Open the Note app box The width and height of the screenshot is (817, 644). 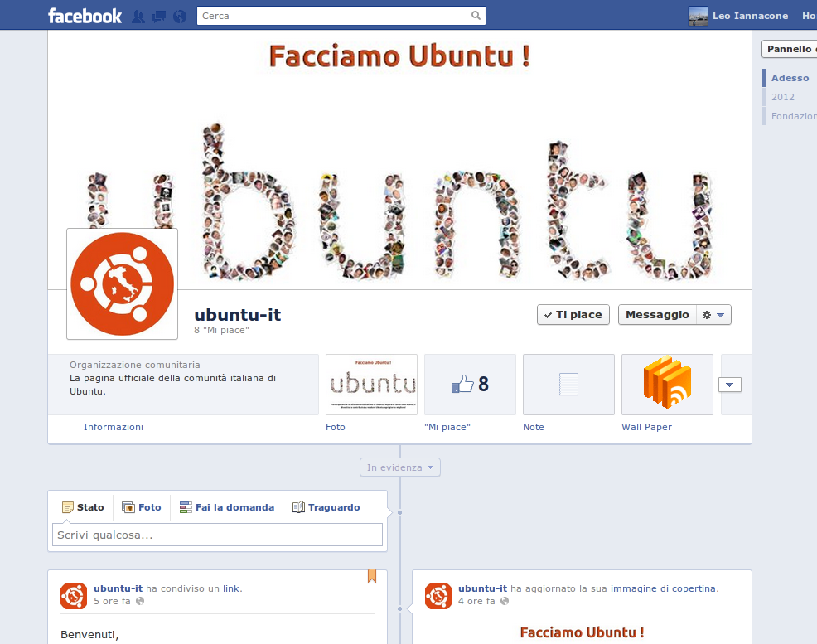(x=568, y=385)
